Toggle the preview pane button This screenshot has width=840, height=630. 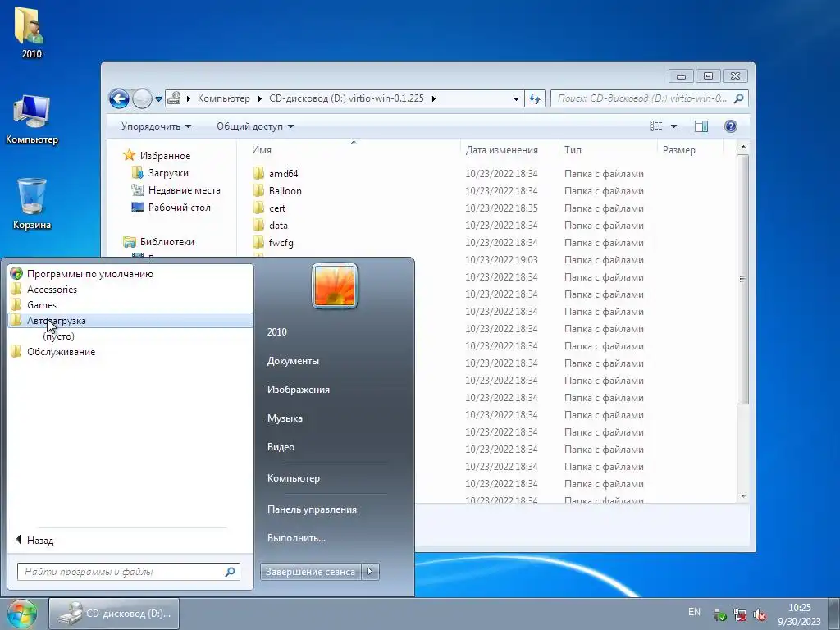701,126
